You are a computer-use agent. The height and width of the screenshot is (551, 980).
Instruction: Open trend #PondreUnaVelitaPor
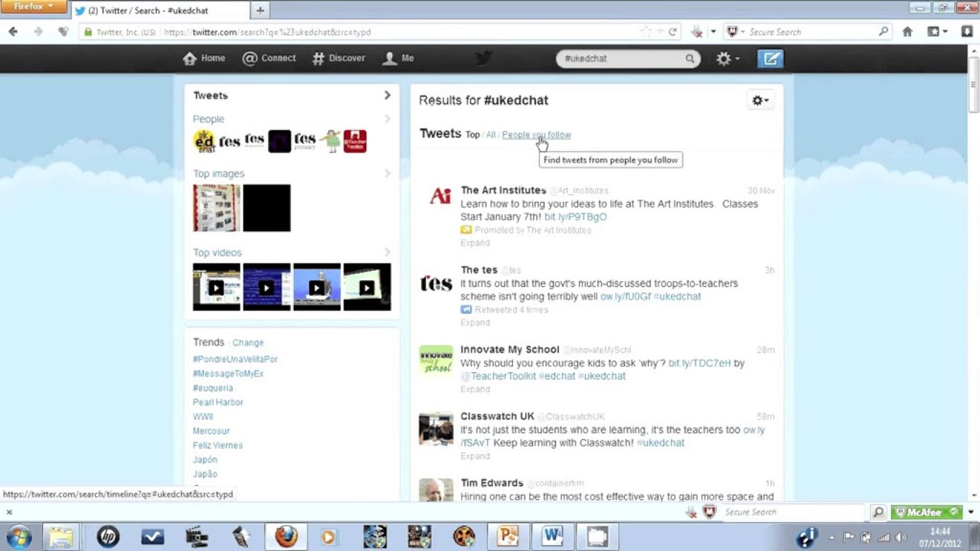235,359
